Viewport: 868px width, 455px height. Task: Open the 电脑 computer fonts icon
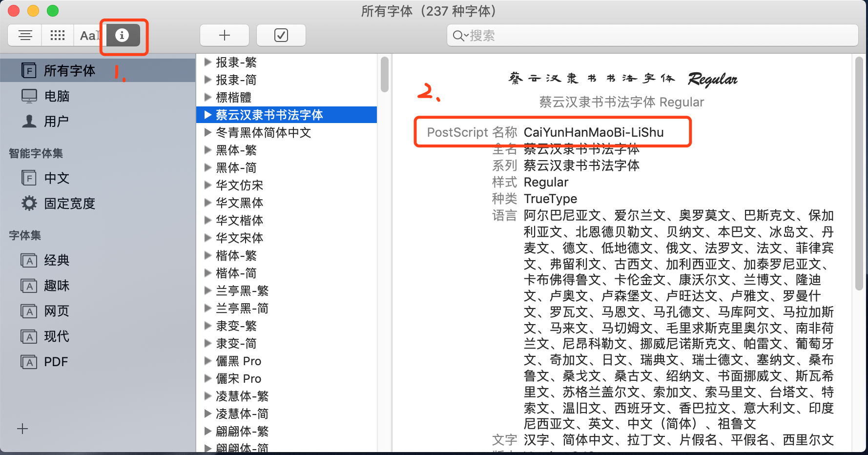point(29,96)
